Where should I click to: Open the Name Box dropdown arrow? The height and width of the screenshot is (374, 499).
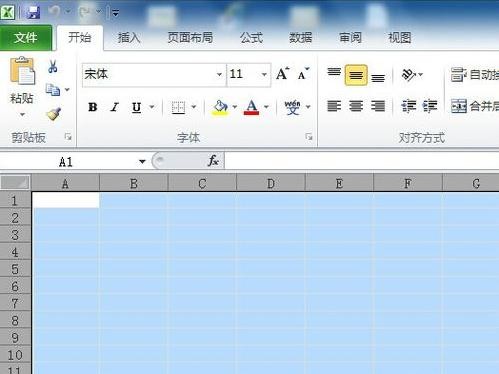coord(142,162)
